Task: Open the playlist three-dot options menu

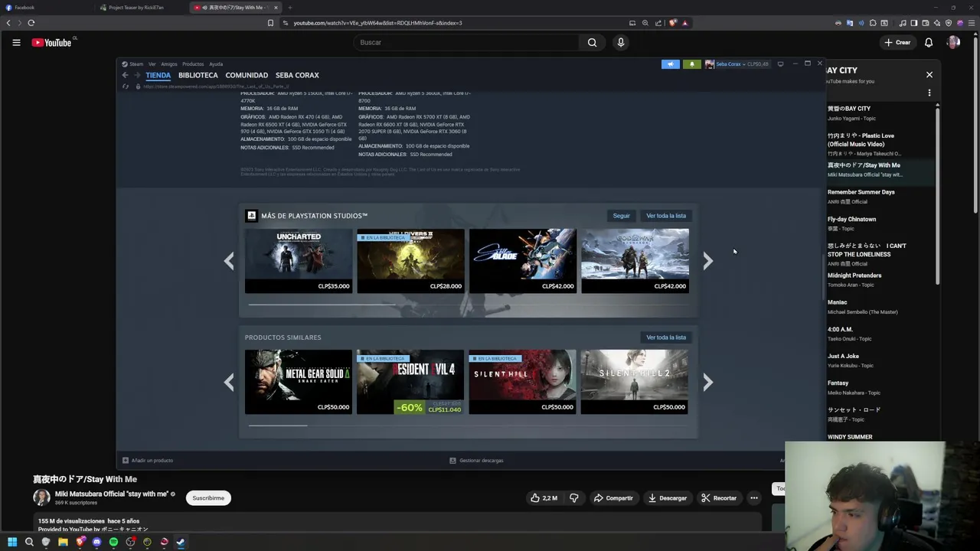Action: (929, 93)
